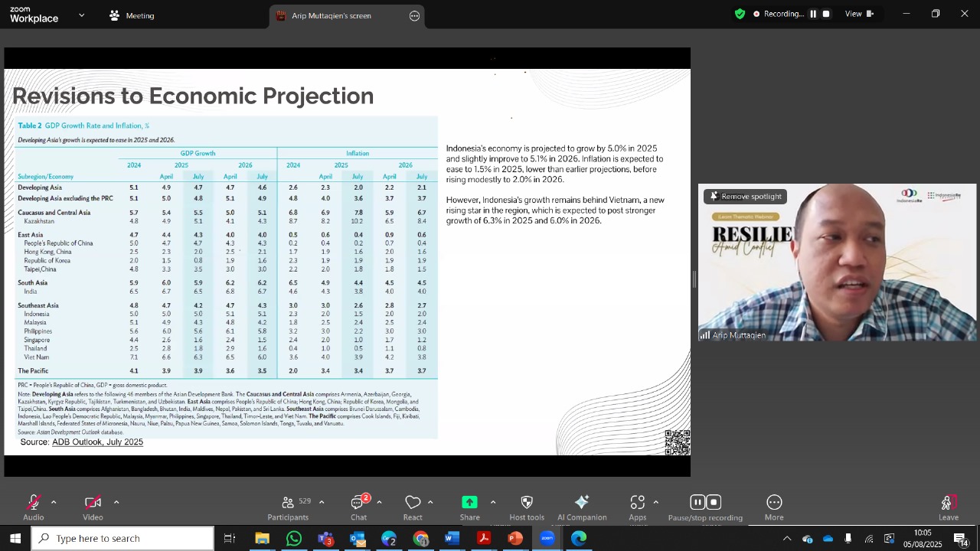The height and width of the screenshot is (551, 980).
Task: Stop recording via the top Recording indicator
Action: (826, 14)
